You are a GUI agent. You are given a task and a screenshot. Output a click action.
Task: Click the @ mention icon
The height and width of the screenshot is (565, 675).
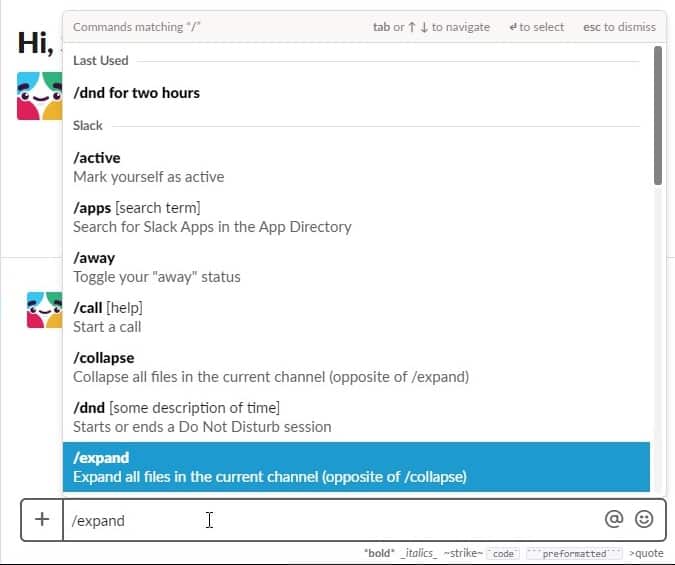pyautogui.click(x=613, y=520)
